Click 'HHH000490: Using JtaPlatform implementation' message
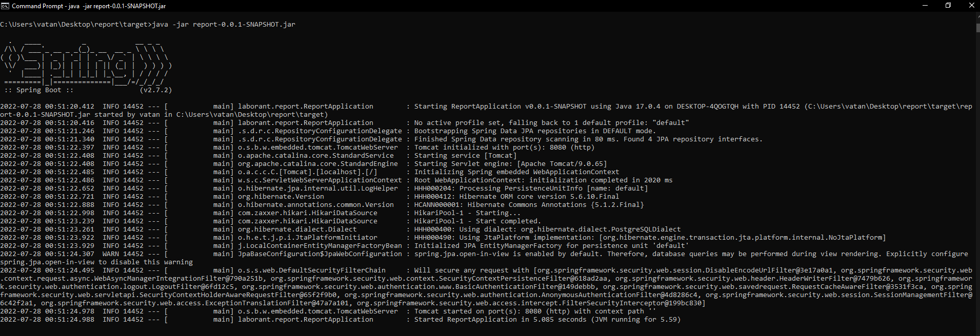980x336 pixels. 504,237
